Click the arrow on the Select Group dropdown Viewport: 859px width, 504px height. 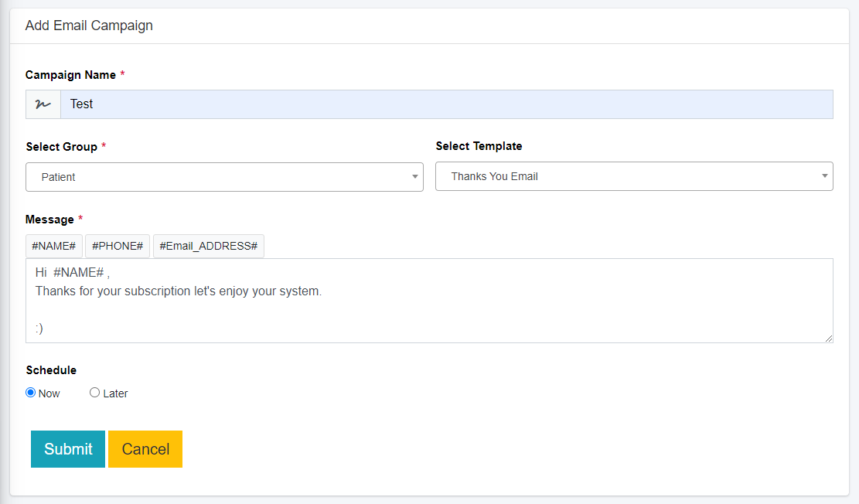415,177
